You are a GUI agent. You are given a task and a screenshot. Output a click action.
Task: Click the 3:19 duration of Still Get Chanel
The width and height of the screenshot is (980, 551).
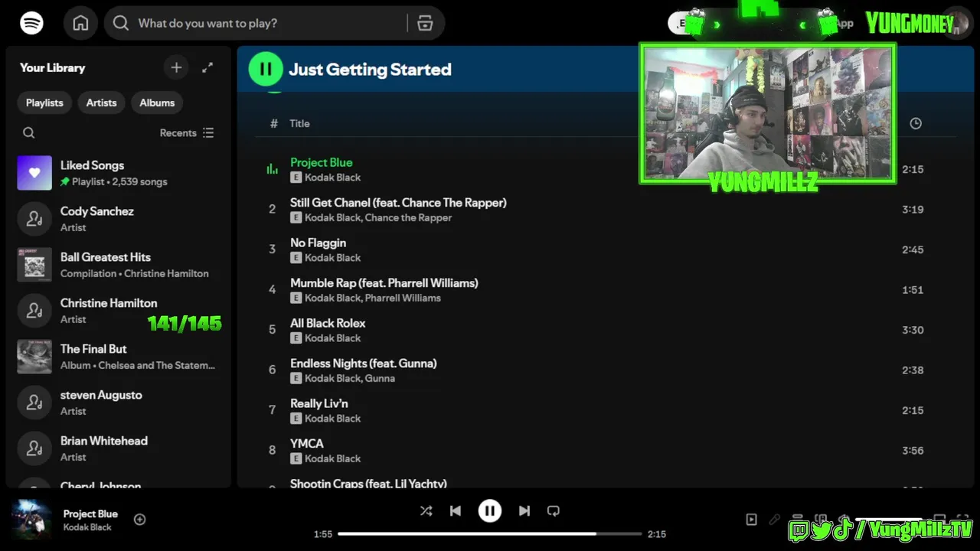tap(913, 210)
